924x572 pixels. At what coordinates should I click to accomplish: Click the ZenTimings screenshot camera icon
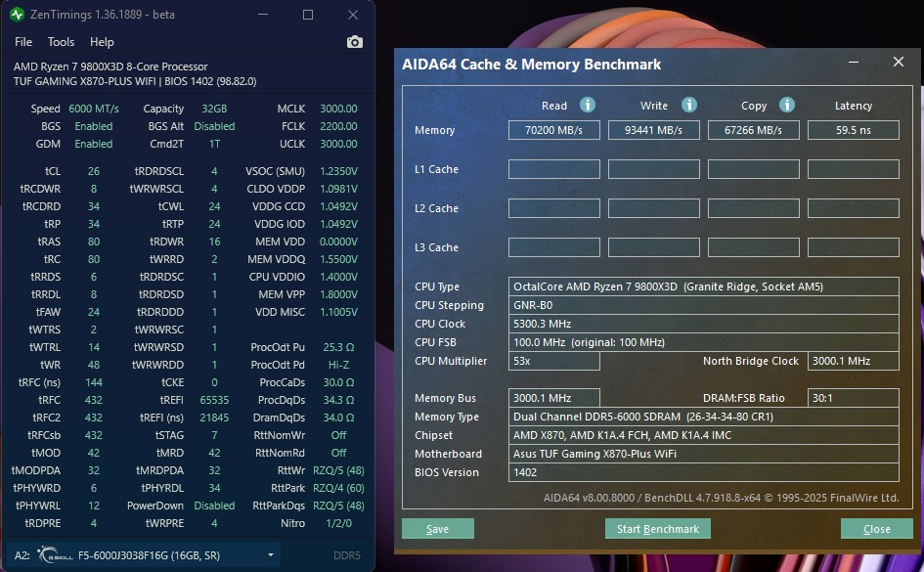click(354, 42)
